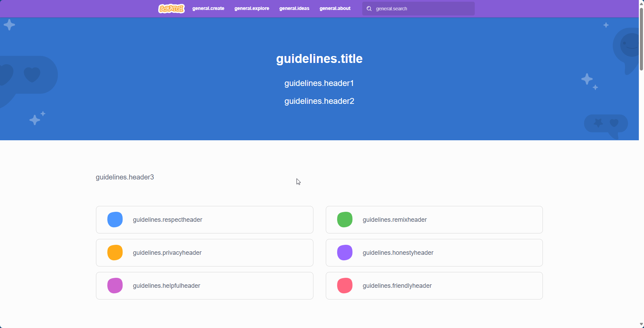Select the guidelines.remixheader card
This screenshot has height=328, width=644.
[434, 220]
